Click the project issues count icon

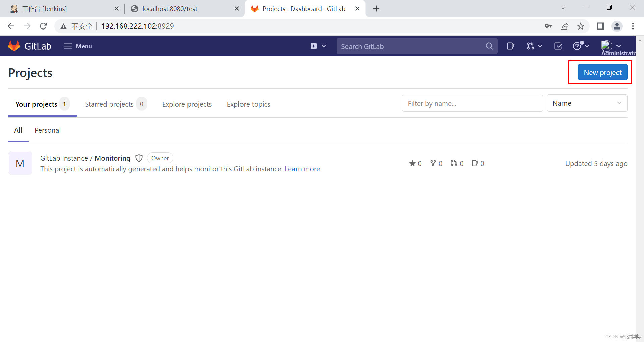point(475,163)
